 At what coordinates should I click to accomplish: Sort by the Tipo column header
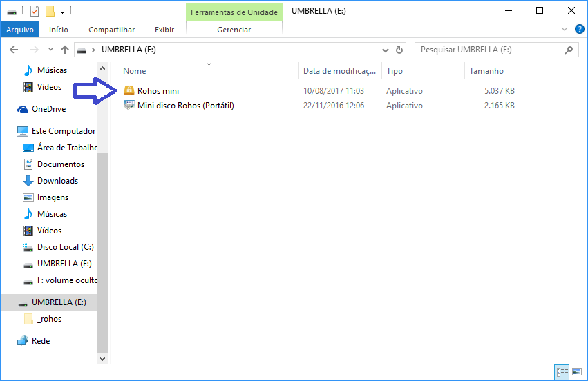[395, 71]
